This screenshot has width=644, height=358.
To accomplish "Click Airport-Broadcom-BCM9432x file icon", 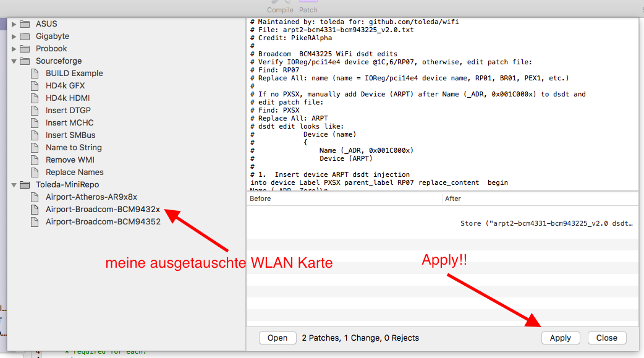I will pyautogui.click(x=35, y=209).
